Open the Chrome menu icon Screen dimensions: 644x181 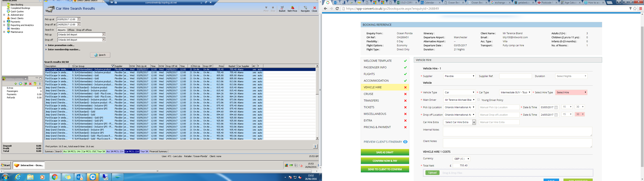641,8
